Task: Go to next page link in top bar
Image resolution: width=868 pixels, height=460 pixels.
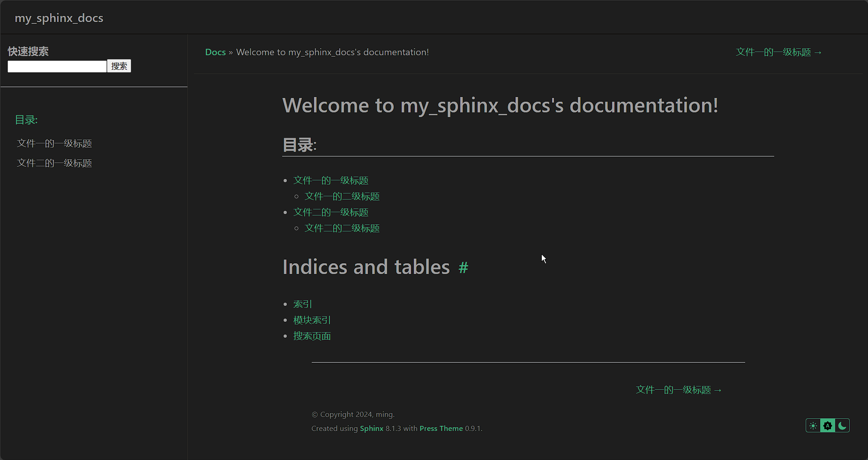Action: [778, 52]
